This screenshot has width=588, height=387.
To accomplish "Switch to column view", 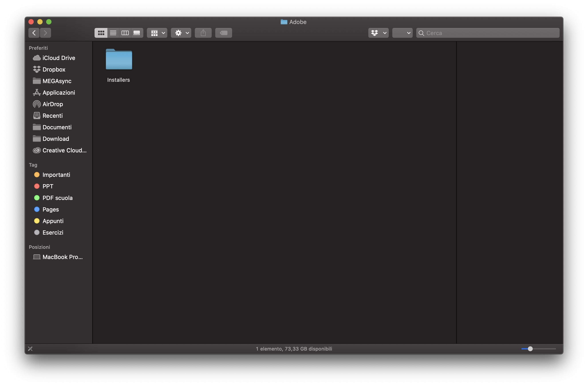I will [125, 33].
